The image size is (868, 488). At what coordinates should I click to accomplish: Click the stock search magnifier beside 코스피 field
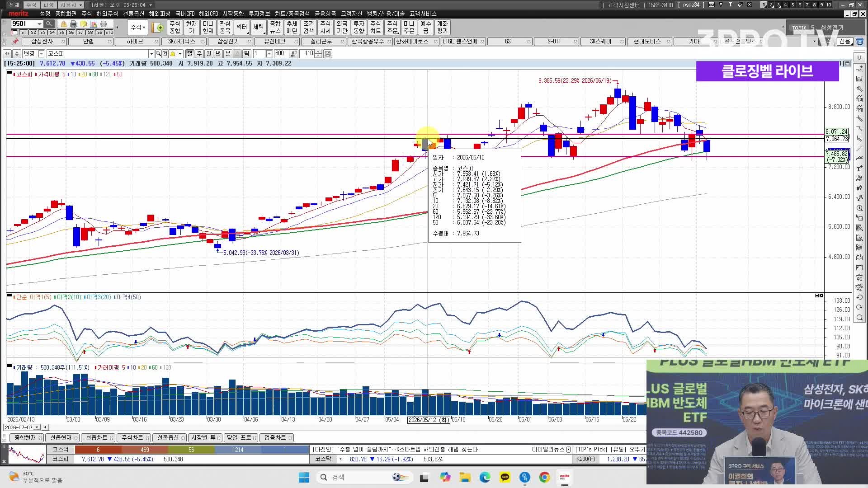click(x=158, y=53)
